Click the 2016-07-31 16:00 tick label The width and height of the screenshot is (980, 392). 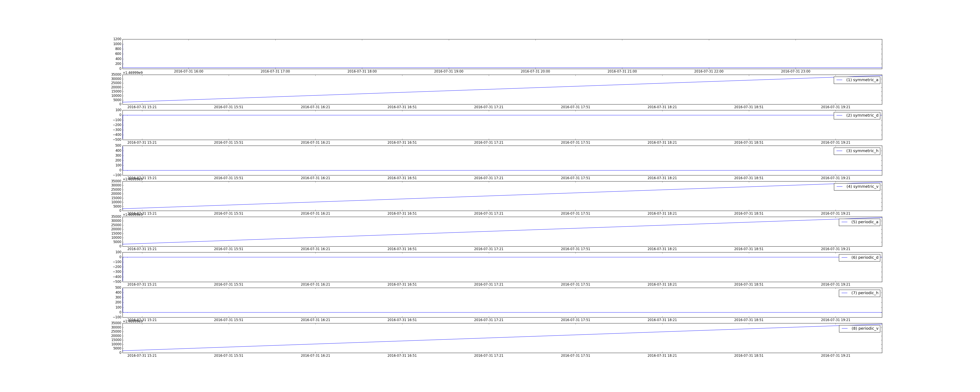tap(189, 72)
